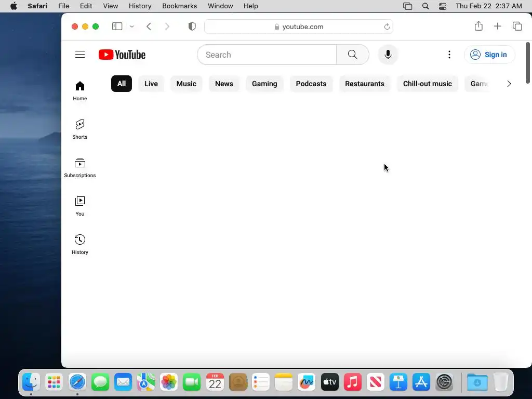Screen dimensions: 532x399
Task: Show more category chips with right arrow
Action: [509, 84]
